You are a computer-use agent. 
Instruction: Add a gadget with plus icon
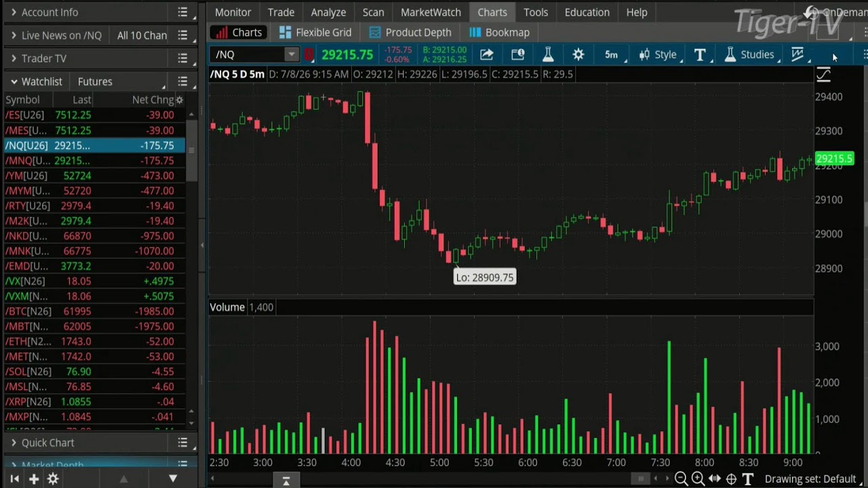tap(33, 479)
